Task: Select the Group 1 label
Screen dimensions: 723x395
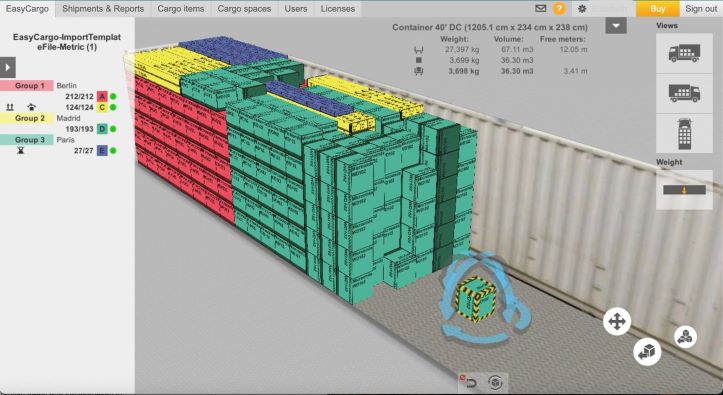Action: pos(27,86)
